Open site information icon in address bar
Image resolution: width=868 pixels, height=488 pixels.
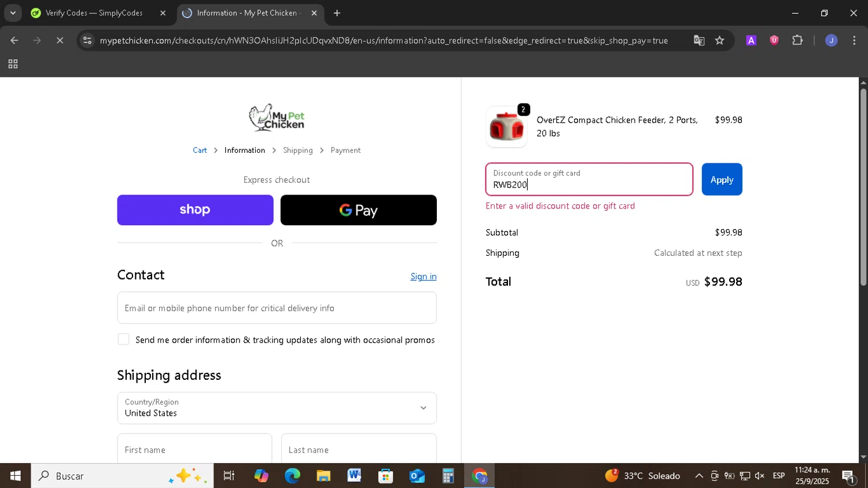(87, 41)
